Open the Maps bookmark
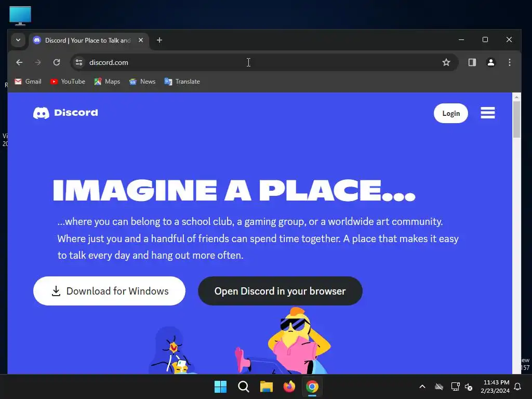Viewport: 532px width, 399px height. (x=107, y=82)
